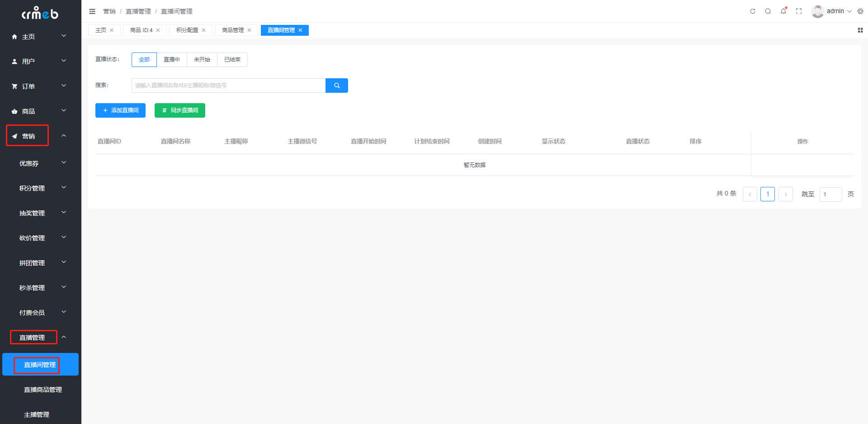Click the refresh icon in top bar
Image resolution: width=868 pixels, height=424 pixels.
(x=753, y=11)
